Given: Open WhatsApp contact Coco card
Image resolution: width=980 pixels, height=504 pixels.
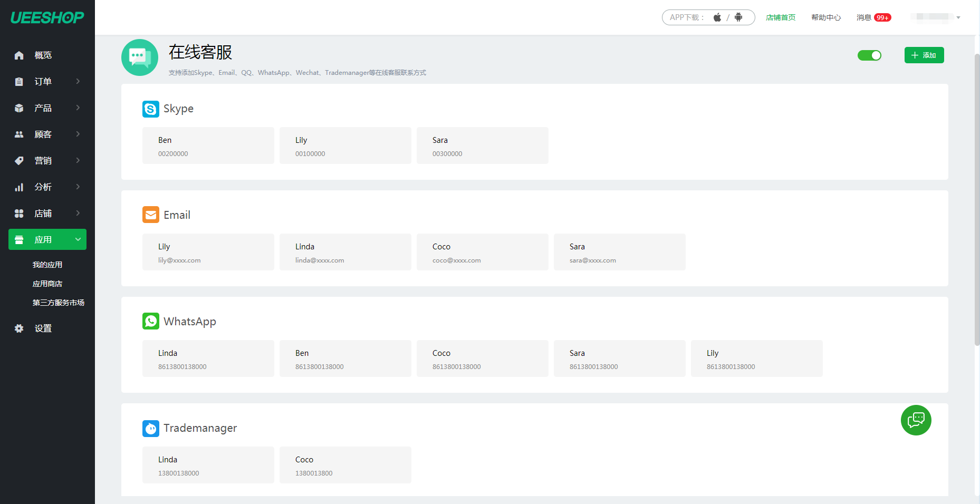Looking at the screenshot, I should pos(483,358).
